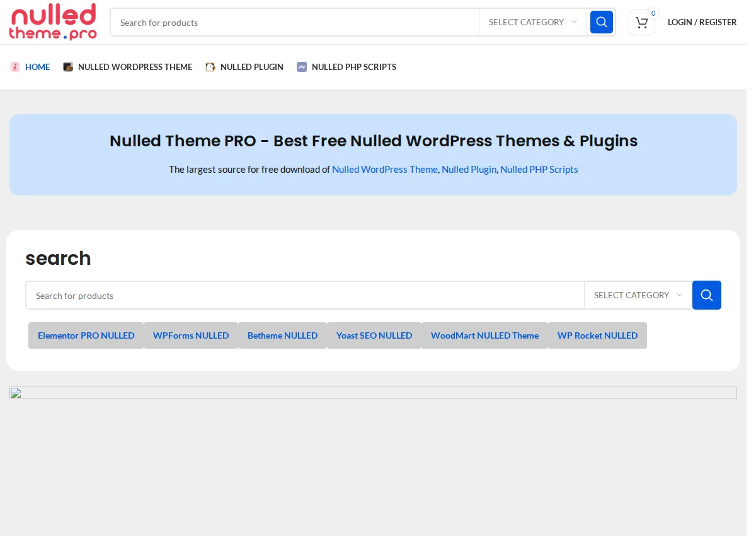Focus the search section products field
Screen dimensions: 756x536
305,295
